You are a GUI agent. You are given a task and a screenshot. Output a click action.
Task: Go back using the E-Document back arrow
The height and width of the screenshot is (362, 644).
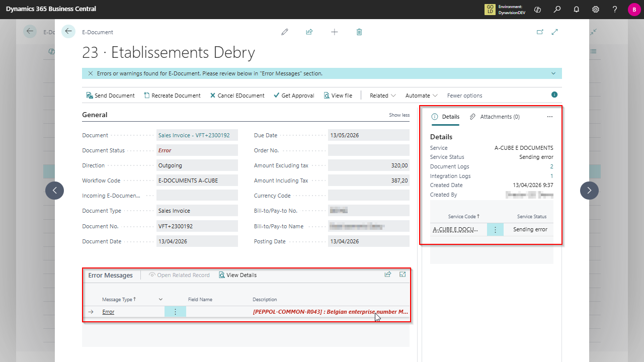click(68, 31)
